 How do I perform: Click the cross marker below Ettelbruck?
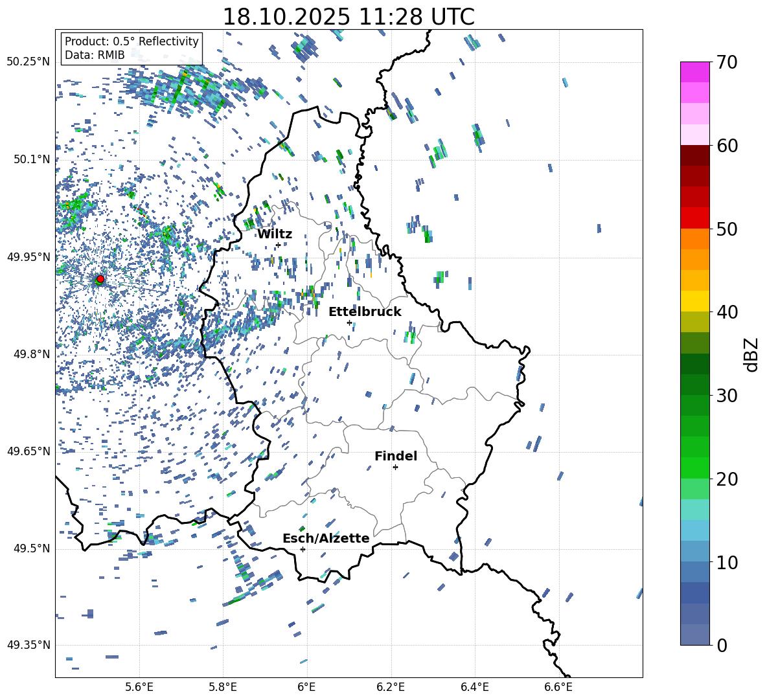click(349, 322)
